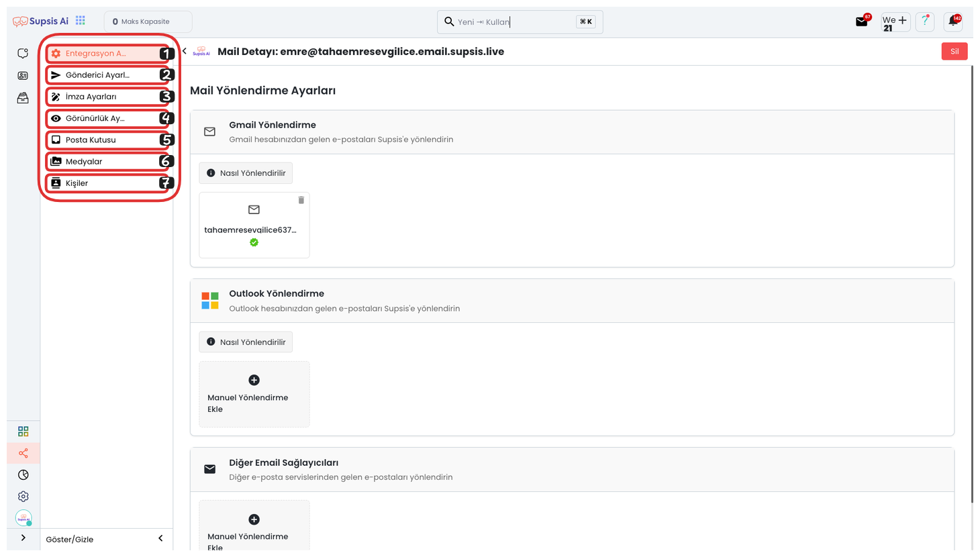980x557 pixels.
Task: Select the share/integrations icon in left rail
Action: tap(23, 454)
